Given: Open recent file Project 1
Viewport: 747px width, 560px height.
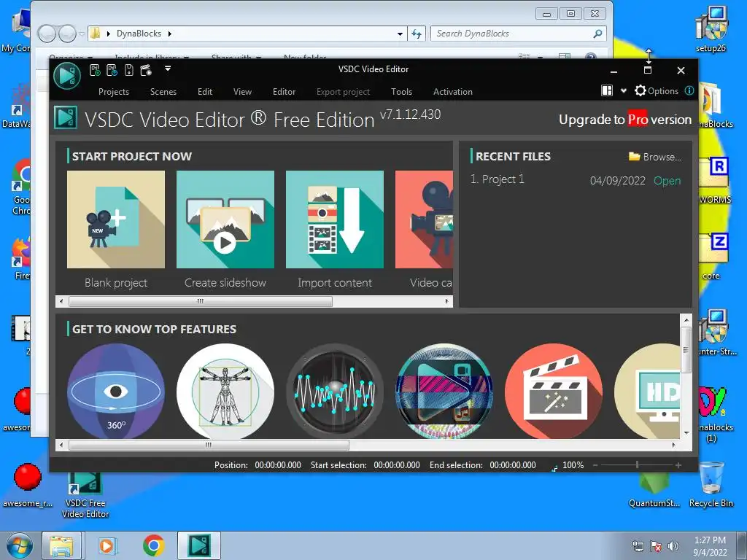Looking at the screenshot, I should 667,181.
